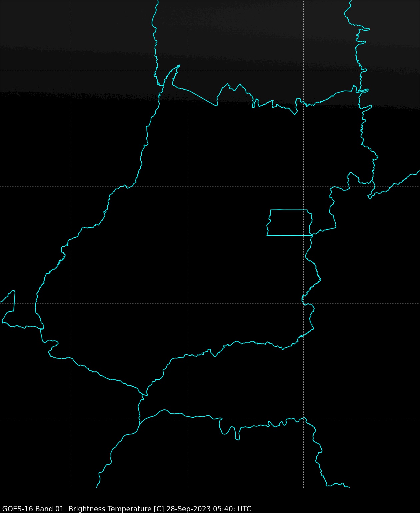This screenshot has height=513, width=420.
Task: Click the bottom-left dotted gridline intersection
Action: coord(70,420)
